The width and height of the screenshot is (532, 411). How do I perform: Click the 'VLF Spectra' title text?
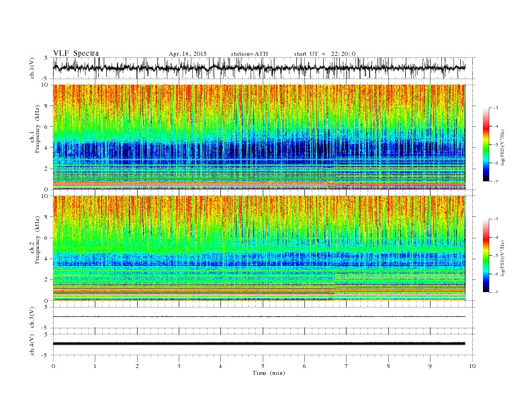tap(76, 53)
